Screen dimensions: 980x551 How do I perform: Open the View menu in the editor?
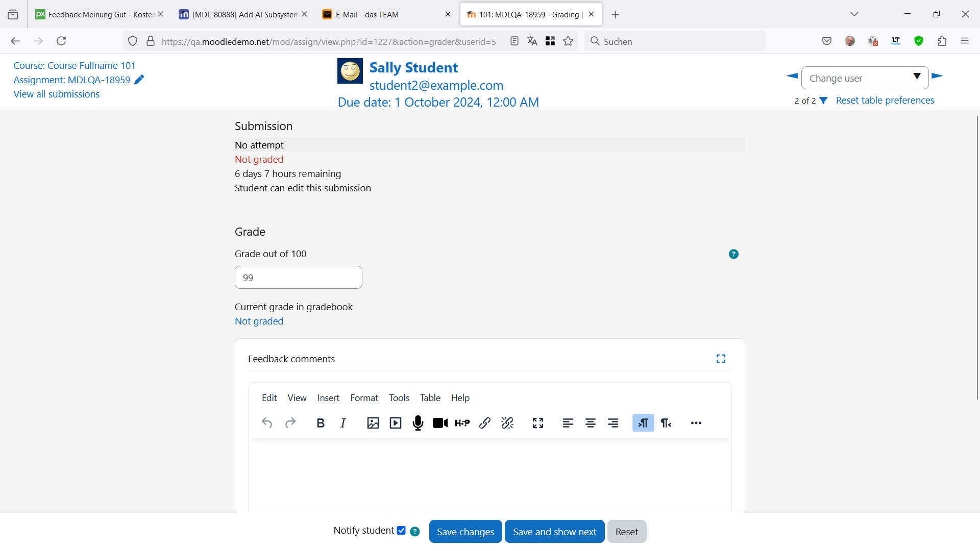[297, 398]
